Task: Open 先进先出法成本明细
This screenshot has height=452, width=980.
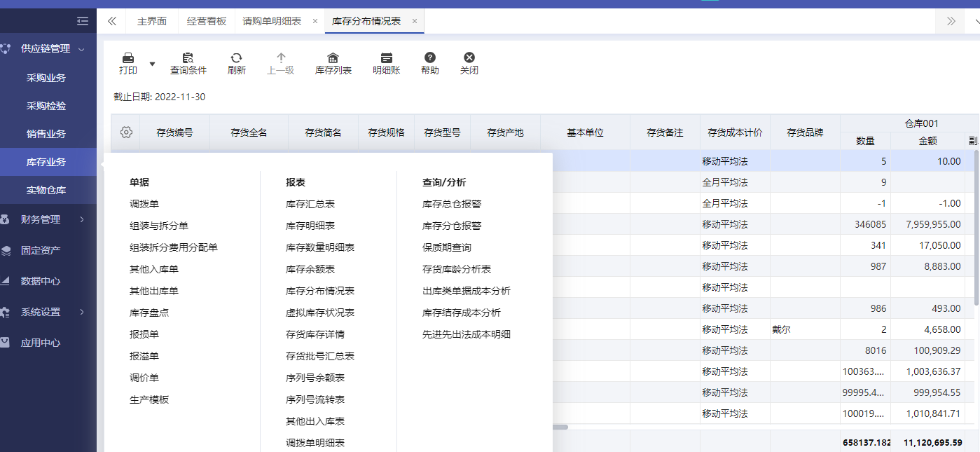Action: pos(467,334)
